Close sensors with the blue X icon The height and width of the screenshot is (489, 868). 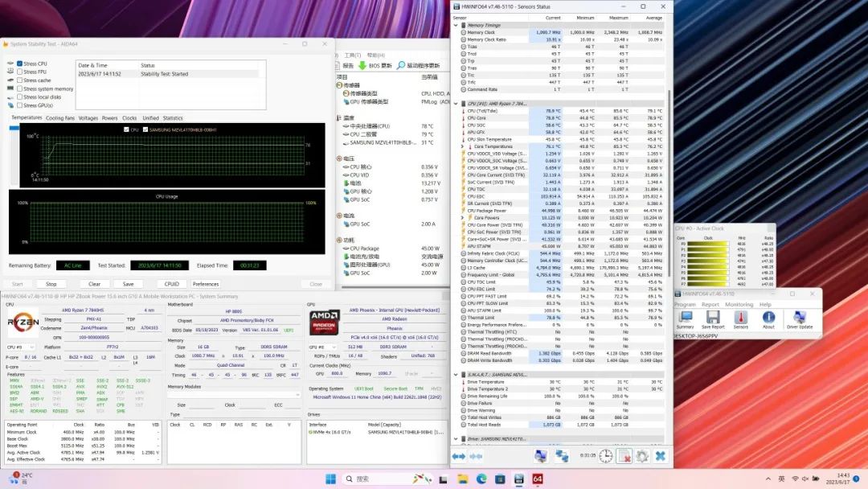[x=660, y=456]
